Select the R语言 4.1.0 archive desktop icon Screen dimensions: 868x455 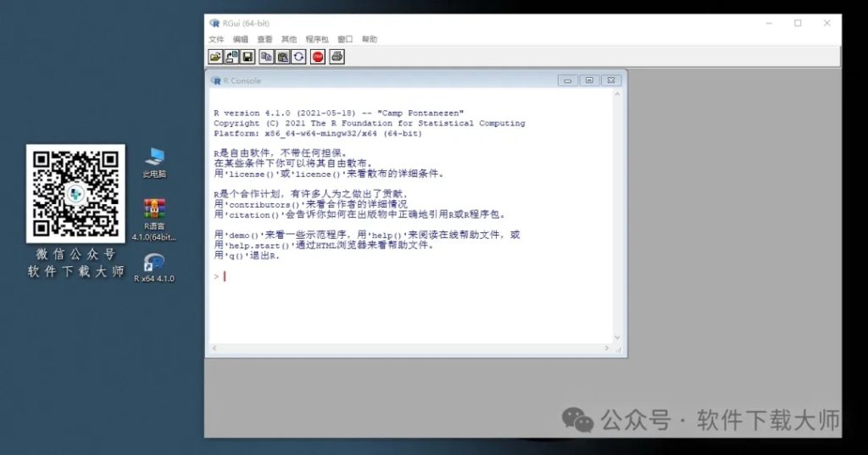154,219
